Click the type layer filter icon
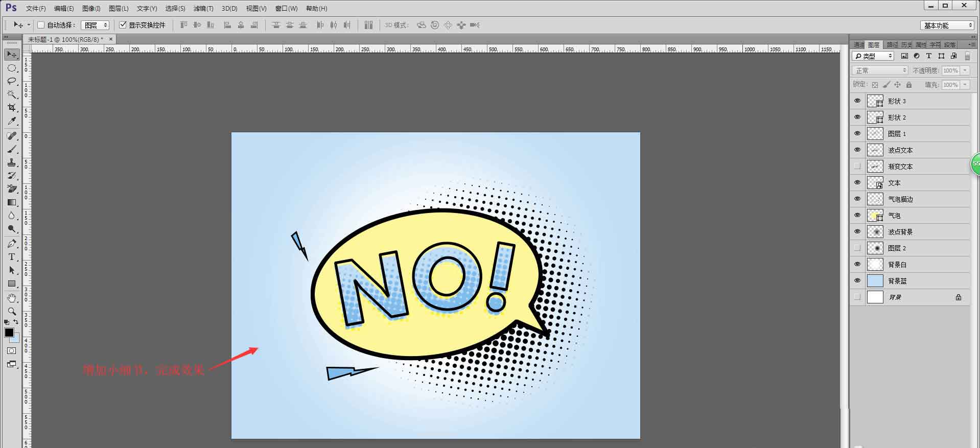Viewport: 980px width, 448px height. [929, 56]
